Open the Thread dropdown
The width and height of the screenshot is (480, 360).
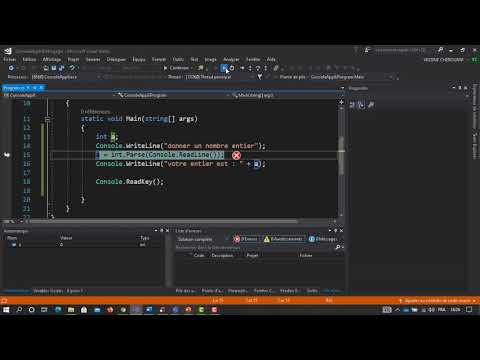click(x=218, y=77)
